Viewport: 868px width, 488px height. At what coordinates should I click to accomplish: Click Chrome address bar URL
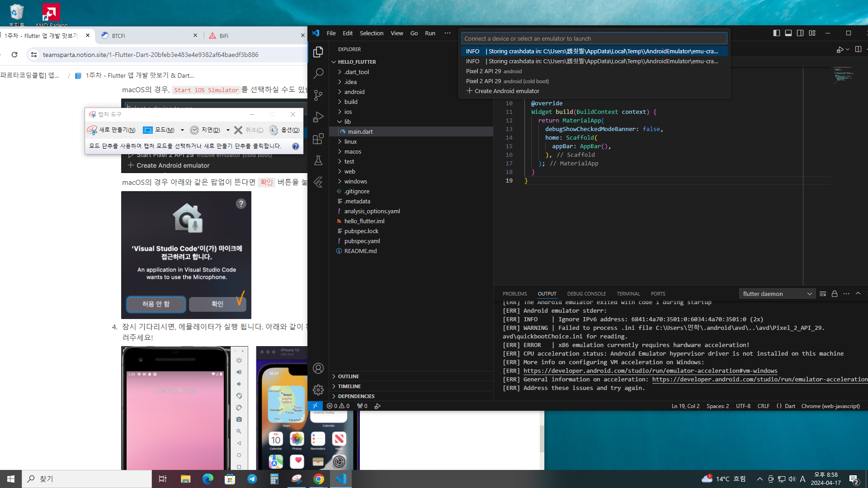[151, 55]
